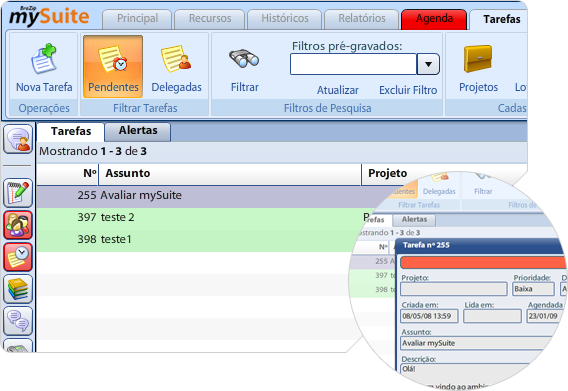Viewport: 568px width, 391px height.
Task: Open the notepad pencil sidebar icon
Action: 18,193
